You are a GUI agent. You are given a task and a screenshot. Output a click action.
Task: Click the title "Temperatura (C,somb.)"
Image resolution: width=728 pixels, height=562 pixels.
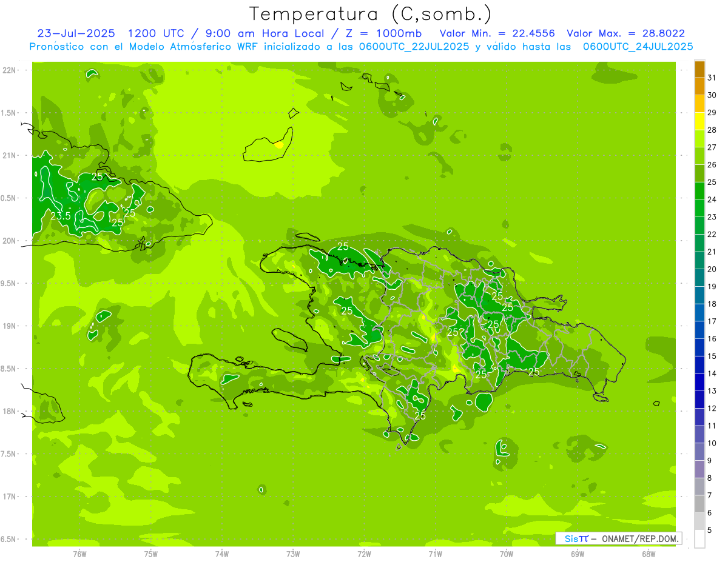(x=370, y=15)
